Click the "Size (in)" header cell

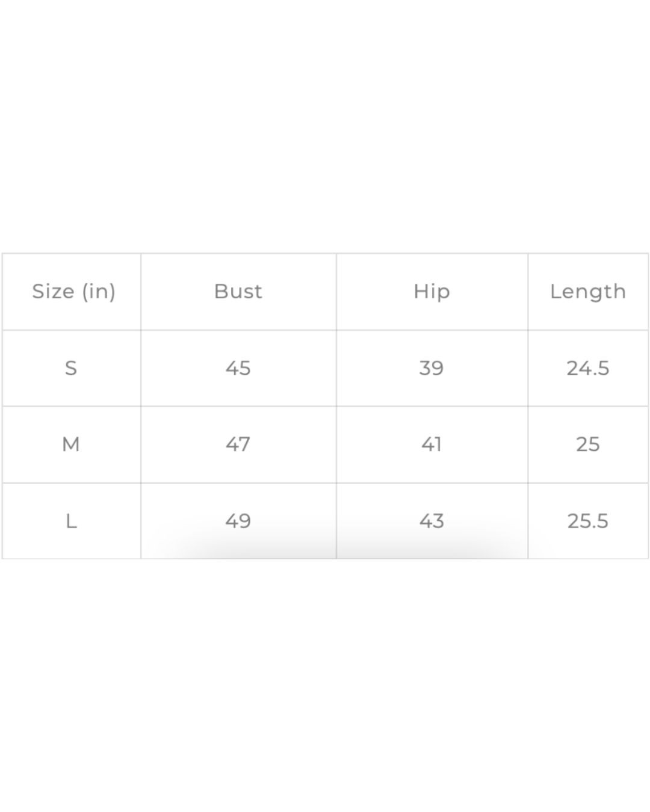(73, 292)
